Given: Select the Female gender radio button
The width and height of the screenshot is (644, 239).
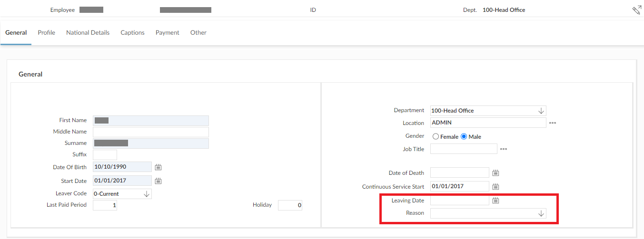Looking at the screenshot, I should coord(436,136).
